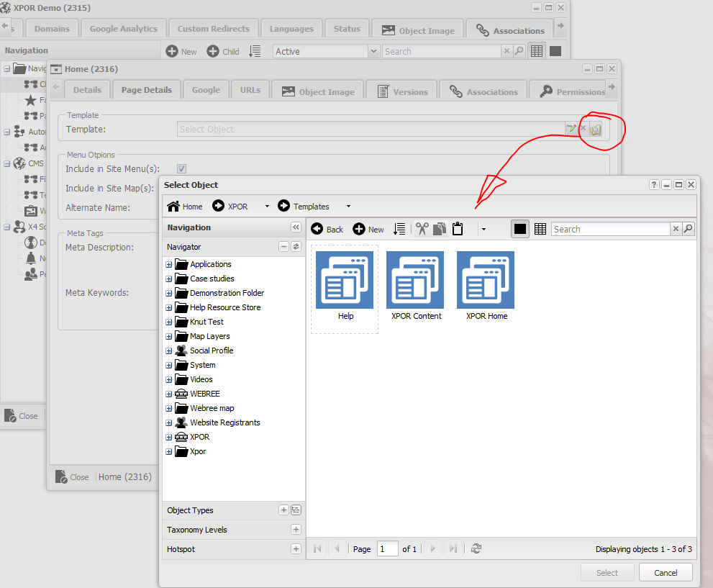
Task: Go to the next page of objects
Action: pos(433,548)
